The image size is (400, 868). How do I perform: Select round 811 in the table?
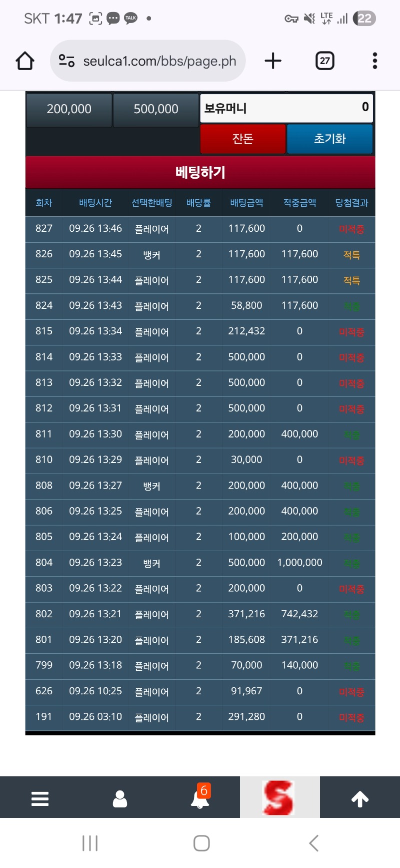click(44, 434)
